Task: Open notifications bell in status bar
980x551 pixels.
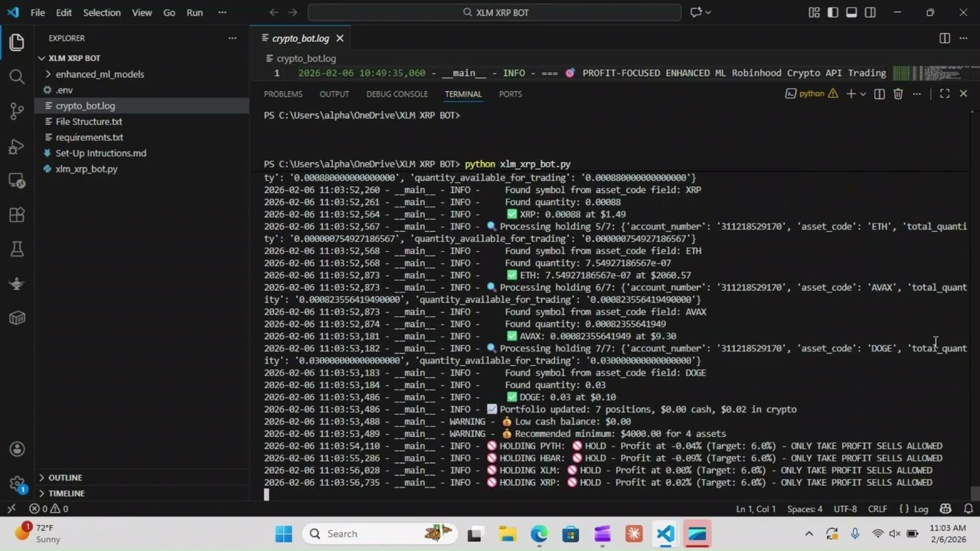Action: click(x=968, y=509)
